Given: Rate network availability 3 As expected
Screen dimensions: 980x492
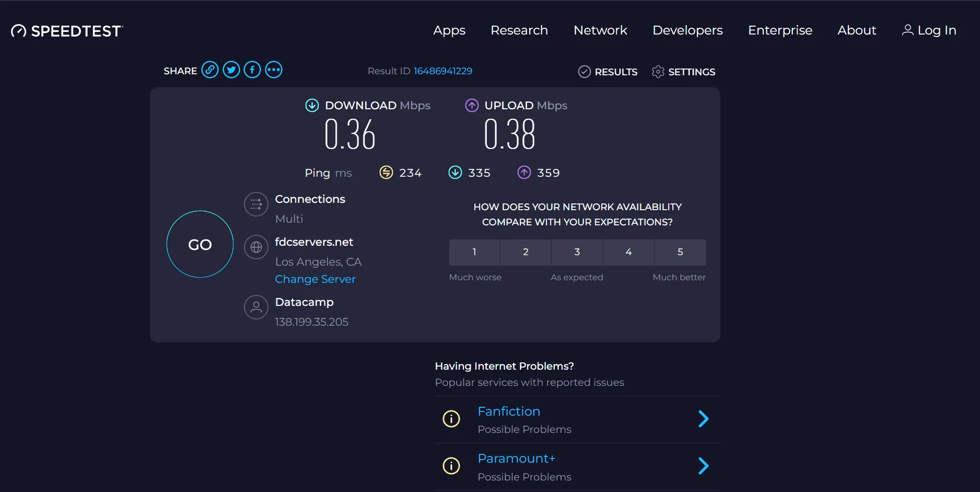Looking at the screenshot, I should pos(577,252).
